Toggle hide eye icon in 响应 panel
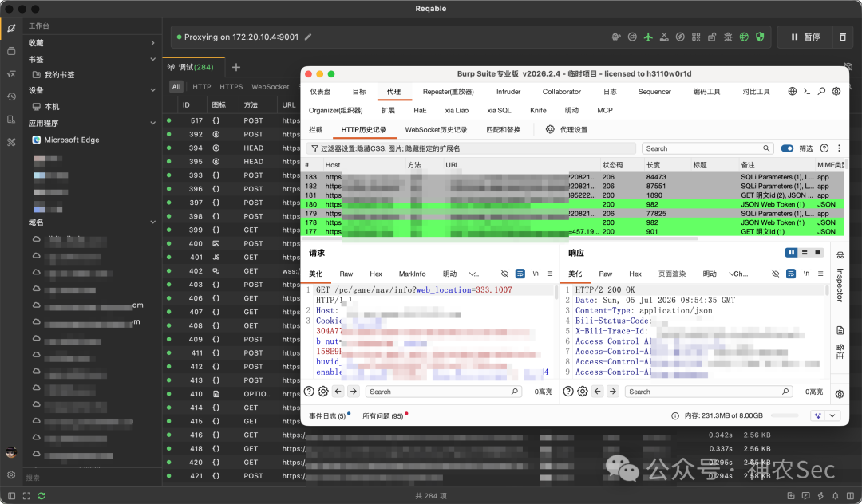 pyautogui.click(x=775, y=274)
